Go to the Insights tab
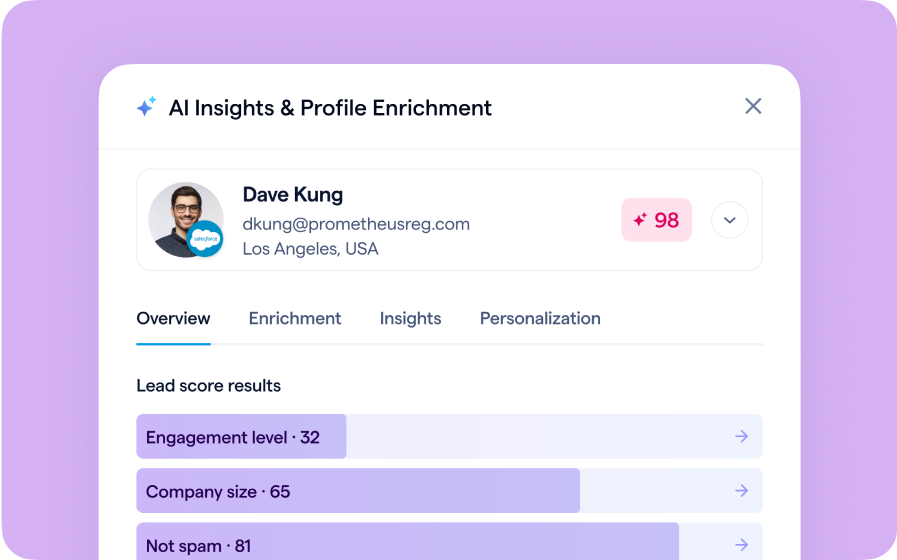The image size is (897, 560). click(410, 318)
